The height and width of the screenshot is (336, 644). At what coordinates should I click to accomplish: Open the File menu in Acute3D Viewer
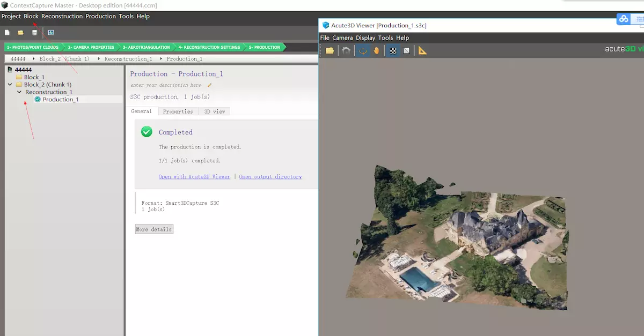[325, 38]
